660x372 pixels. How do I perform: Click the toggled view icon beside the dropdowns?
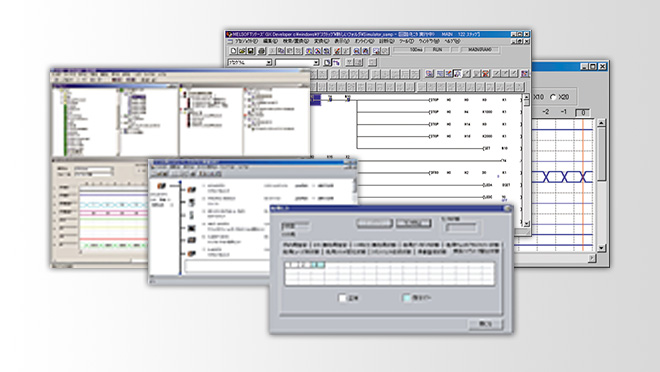click(336, 62)
